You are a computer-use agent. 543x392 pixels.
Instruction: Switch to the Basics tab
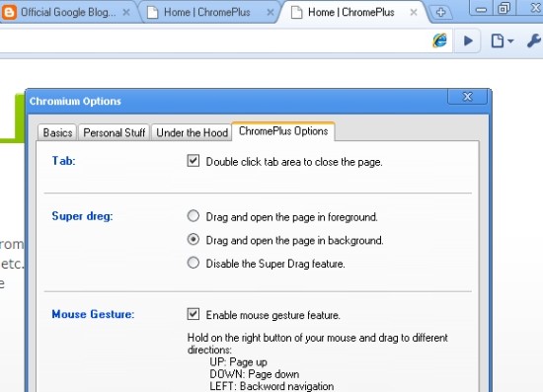(x=57, y=132)
